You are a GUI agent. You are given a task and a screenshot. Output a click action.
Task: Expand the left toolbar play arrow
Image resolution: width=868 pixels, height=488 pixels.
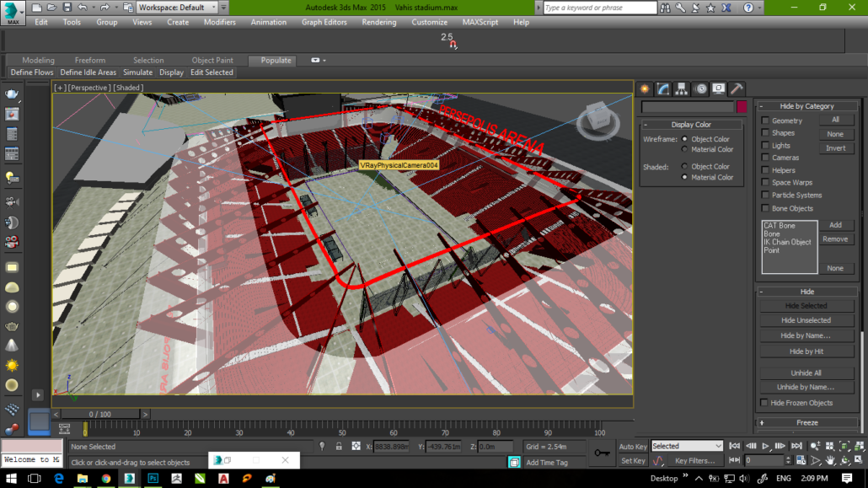tap(38, 395)
